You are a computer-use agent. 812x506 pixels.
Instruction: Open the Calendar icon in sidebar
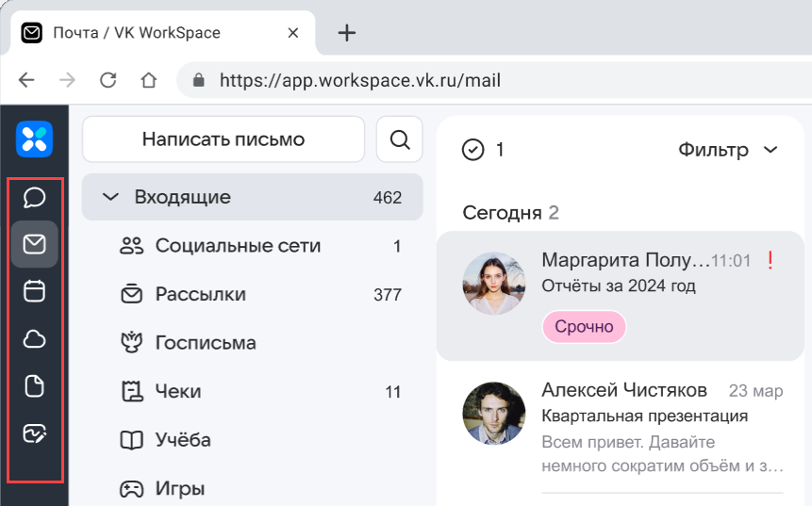(35, 292)
